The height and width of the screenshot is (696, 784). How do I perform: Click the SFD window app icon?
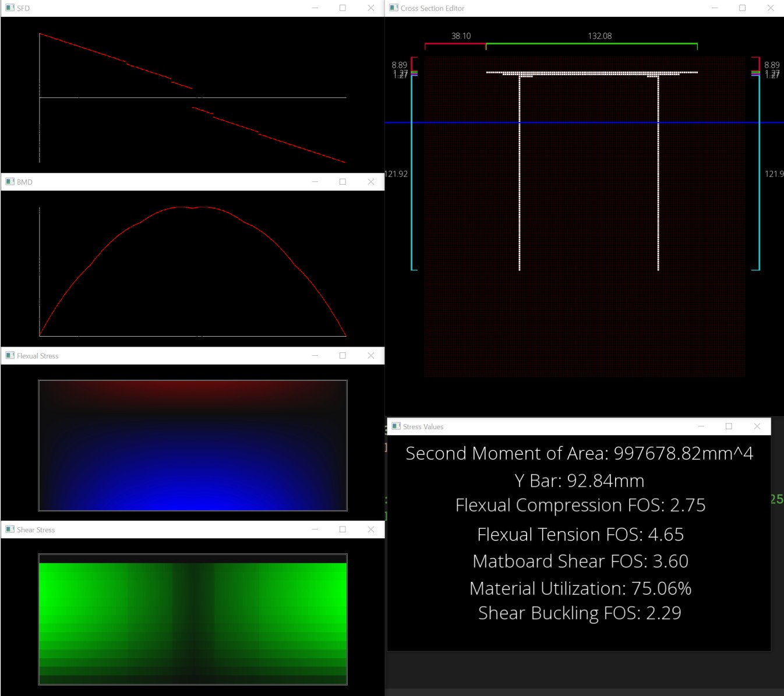point(10,8)
